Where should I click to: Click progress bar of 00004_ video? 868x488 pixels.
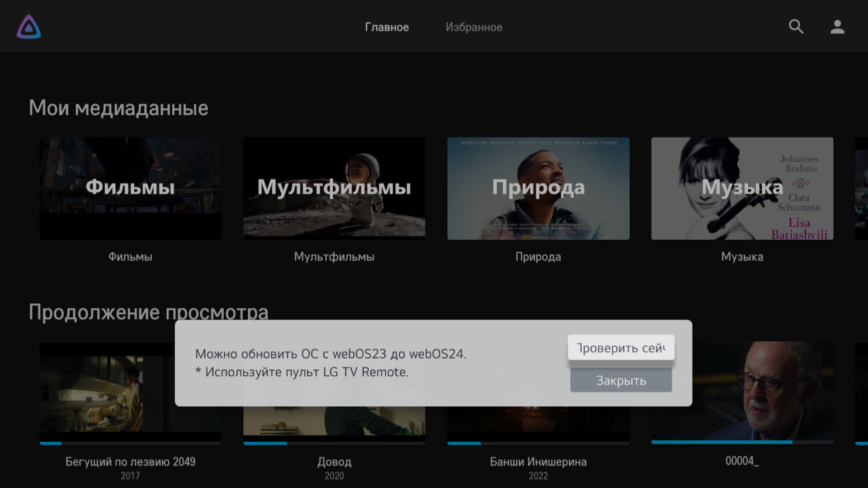(x=742, y=442)
